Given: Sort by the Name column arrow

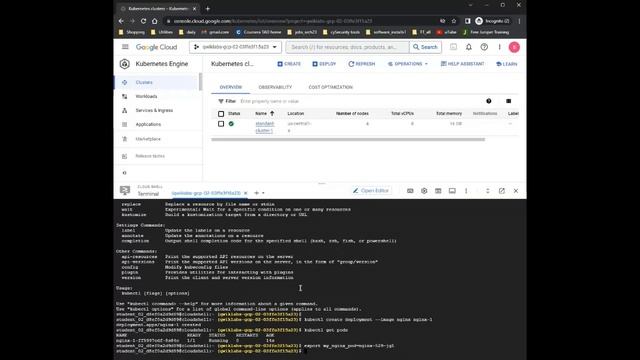Looking at the screenshot, I should click(272, 113).
